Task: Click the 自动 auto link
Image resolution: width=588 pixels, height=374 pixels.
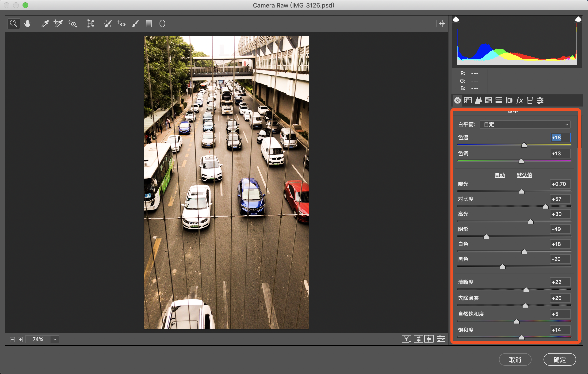Action: tap(499, 175)
